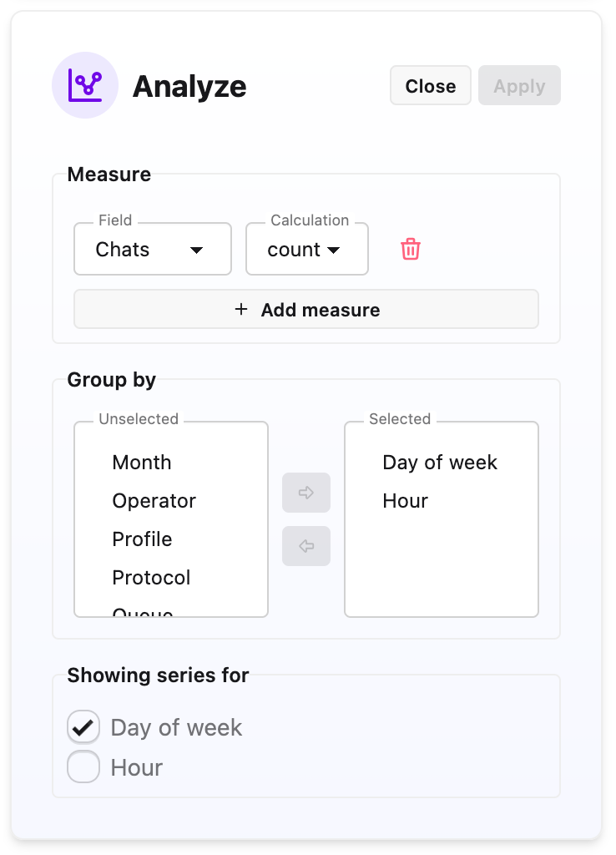
Task: Delete the Chats measure with trash icon
Action: point(411,249)
